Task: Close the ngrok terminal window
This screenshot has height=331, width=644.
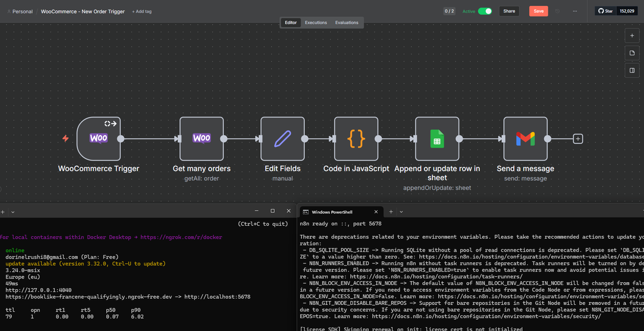Action: point(289,211)
